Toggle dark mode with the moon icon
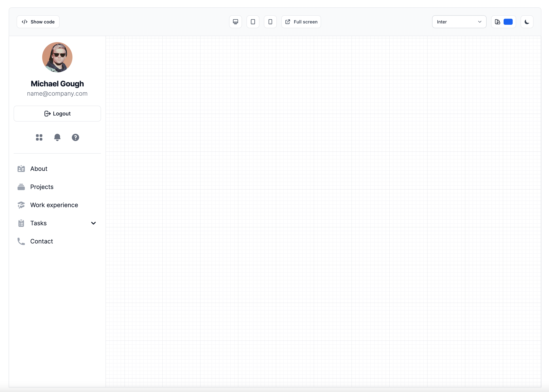Viewport: 549px width, 392px height. pos(527,22)
